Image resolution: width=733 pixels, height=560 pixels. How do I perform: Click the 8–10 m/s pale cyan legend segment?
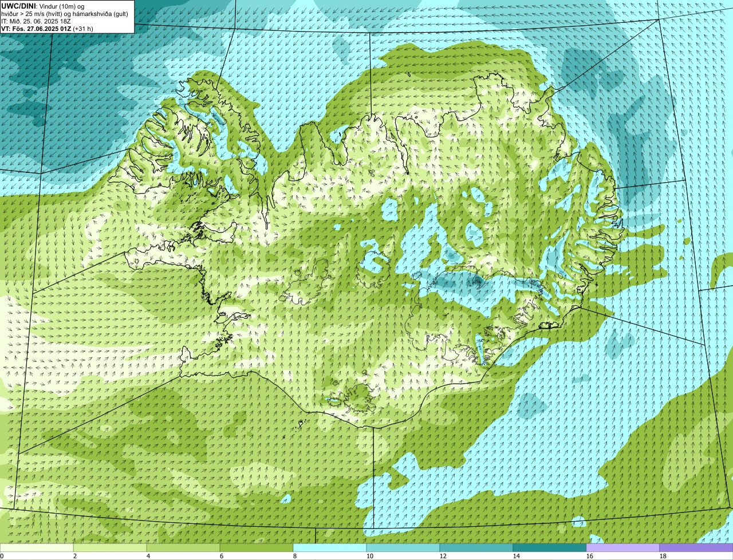tap(330, 547)
